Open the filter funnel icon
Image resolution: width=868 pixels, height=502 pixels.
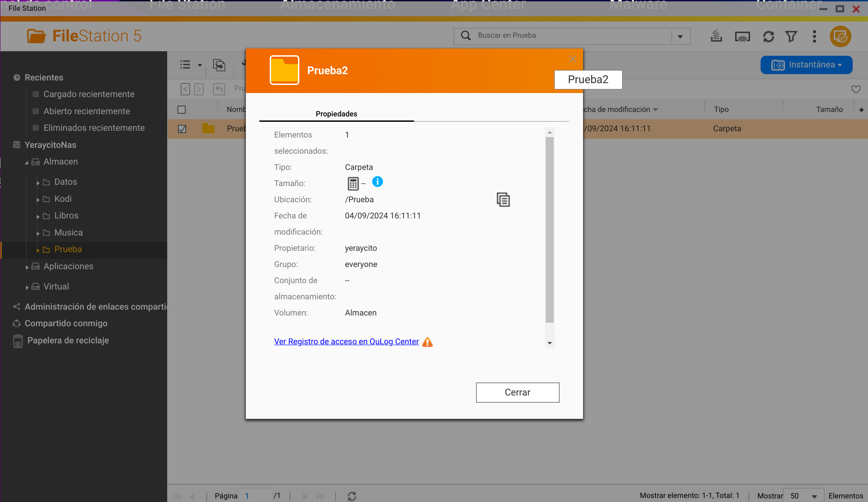point(791,36)
